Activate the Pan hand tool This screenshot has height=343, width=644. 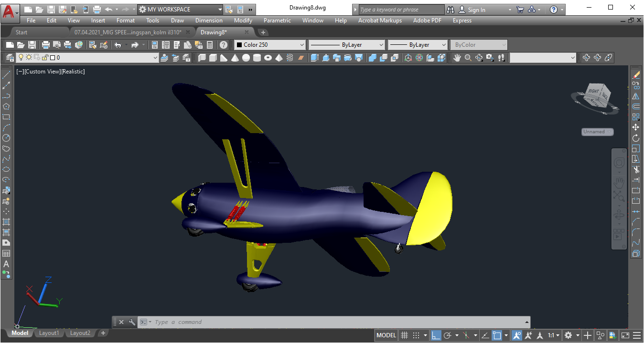457,58
